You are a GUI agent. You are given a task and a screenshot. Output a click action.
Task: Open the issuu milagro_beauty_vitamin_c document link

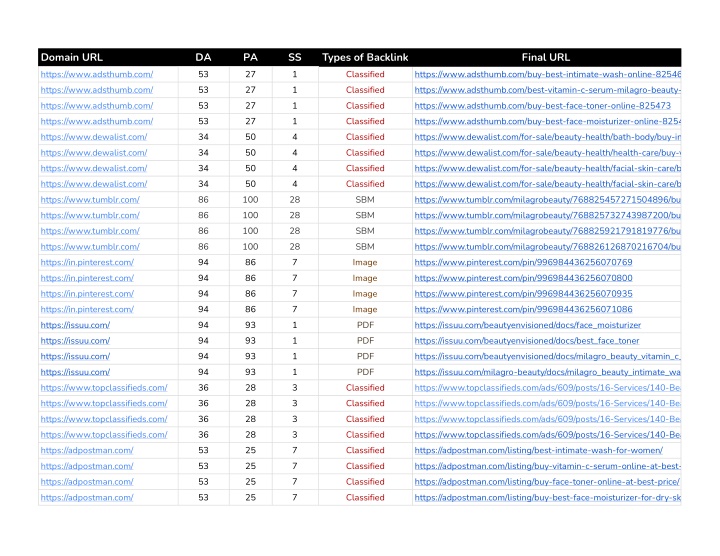coord(547,356)
